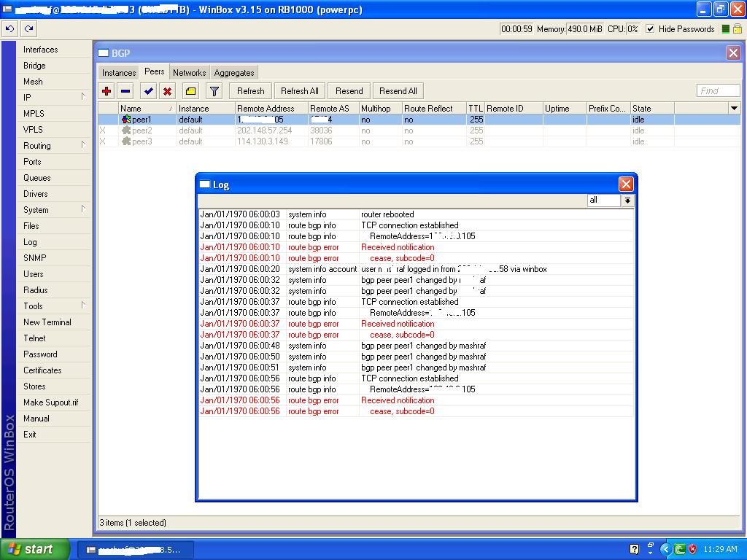747x560 pixels.
Task: Close the BGP window
Action: (733, 52)
